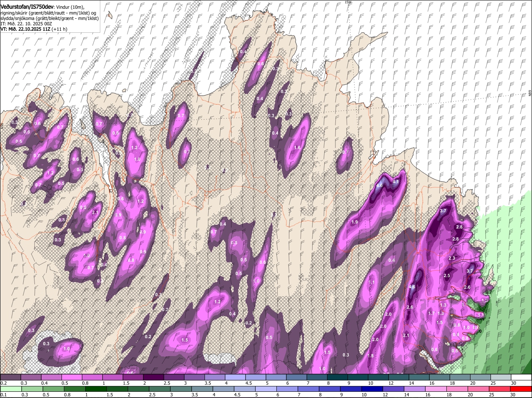532x398 pixels.
Task: Click the 1.8 precipitation value on the map
Action: pos(371,356)
